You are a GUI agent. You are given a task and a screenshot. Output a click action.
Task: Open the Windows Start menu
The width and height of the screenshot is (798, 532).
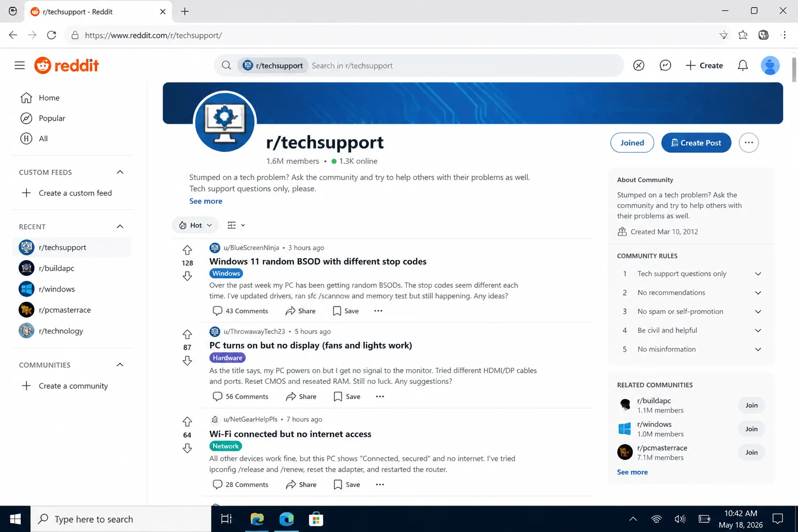click(15, 519)
